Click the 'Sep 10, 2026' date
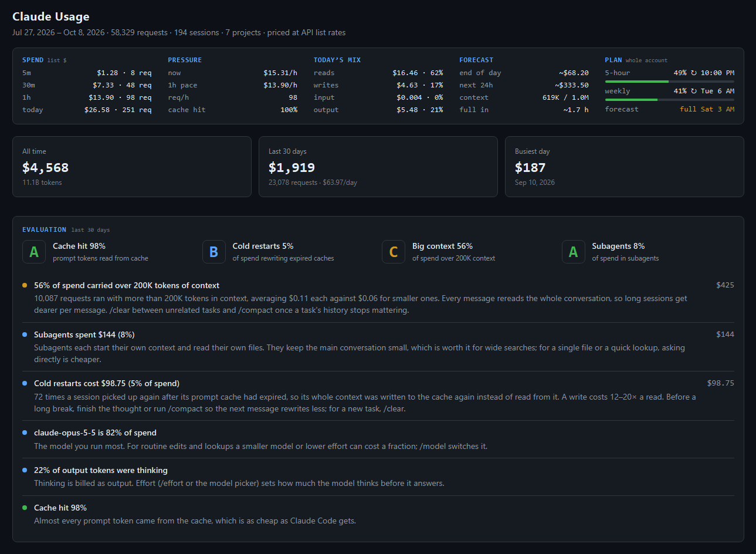Screen dimensions: 756x554 (x=535, y=183)
